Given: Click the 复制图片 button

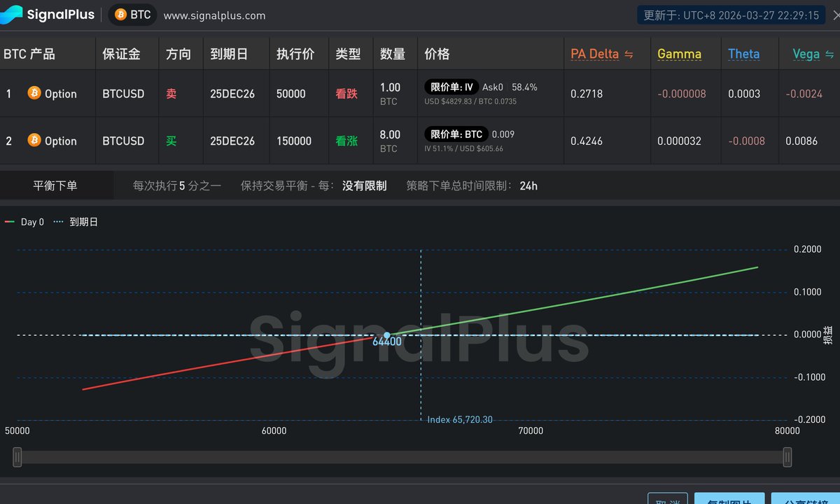Looking at the screenshot, I should [x=729, y=498].
